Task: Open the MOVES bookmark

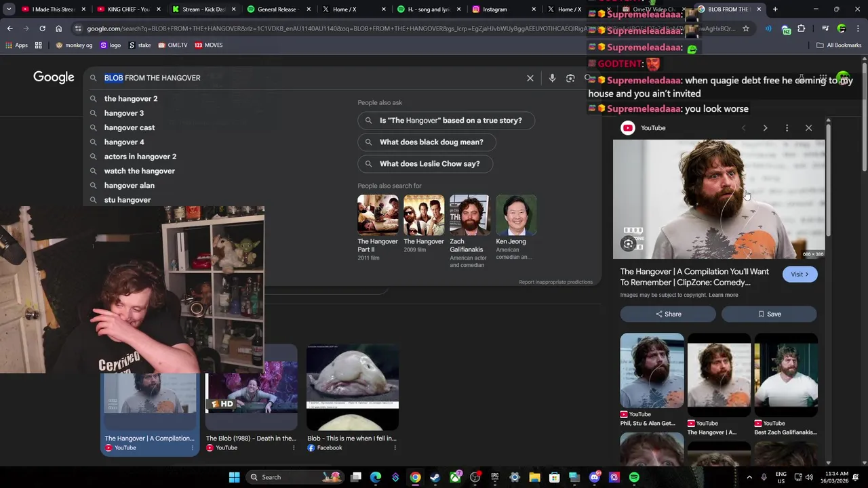Action: click(208, 45)
